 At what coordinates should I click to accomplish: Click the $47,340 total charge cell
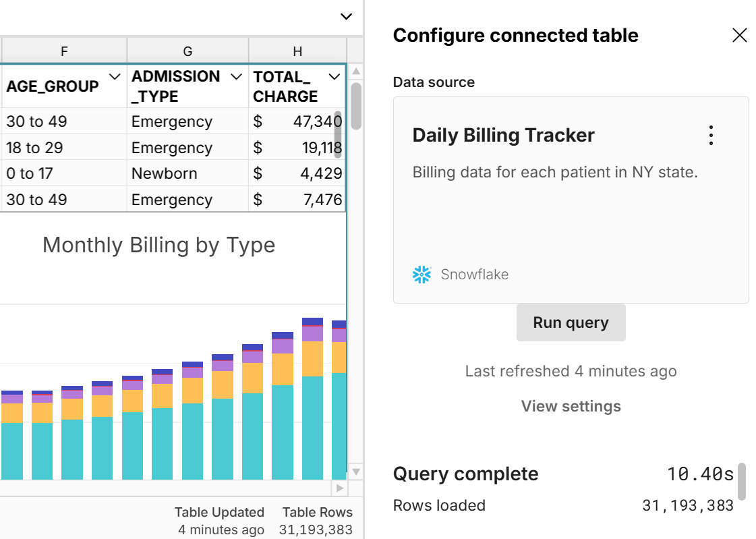[297, 122]
